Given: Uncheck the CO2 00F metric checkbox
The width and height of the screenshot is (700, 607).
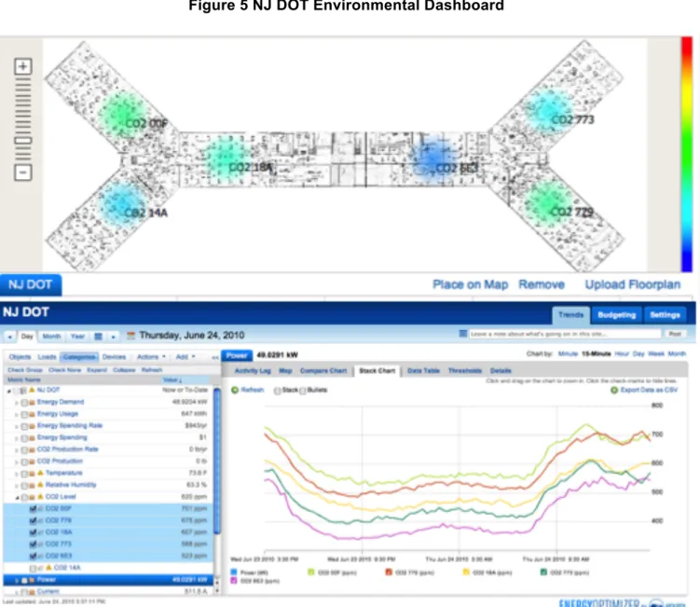Looking at the screenshot, I should tap(33, 508).
